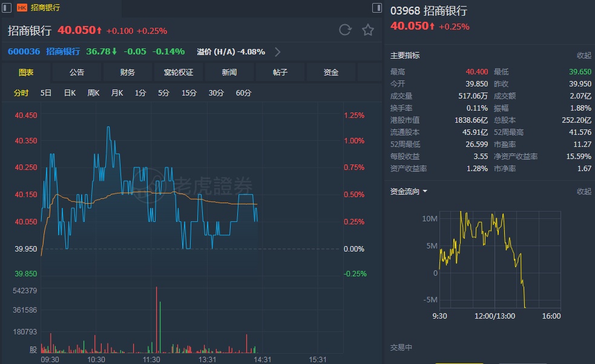Click the 03968 招商银行 header
Viewport: 595px width, 364px height.
[429, 11]
